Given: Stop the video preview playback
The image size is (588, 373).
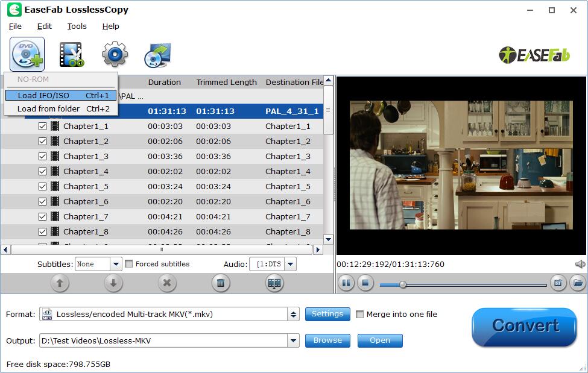Looking at the screenshot, I should (365, 283).
